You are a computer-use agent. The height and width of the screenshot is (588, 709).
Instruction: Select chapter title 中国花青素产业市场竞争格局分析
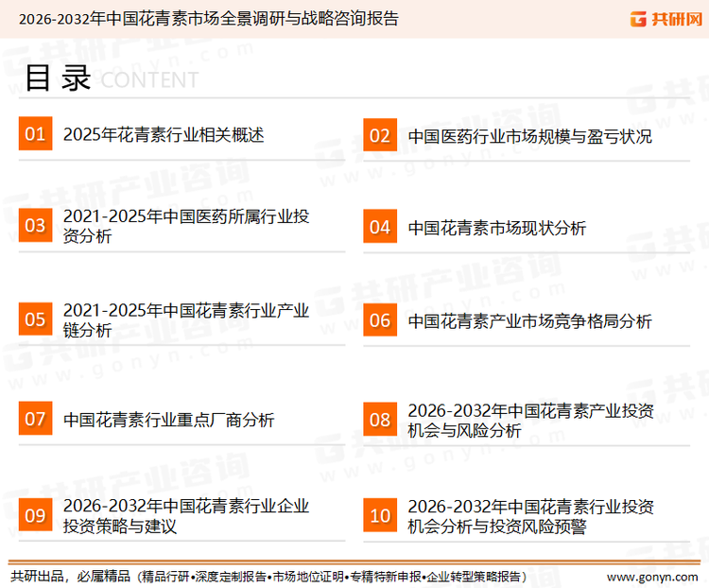(x=530, y=321)
